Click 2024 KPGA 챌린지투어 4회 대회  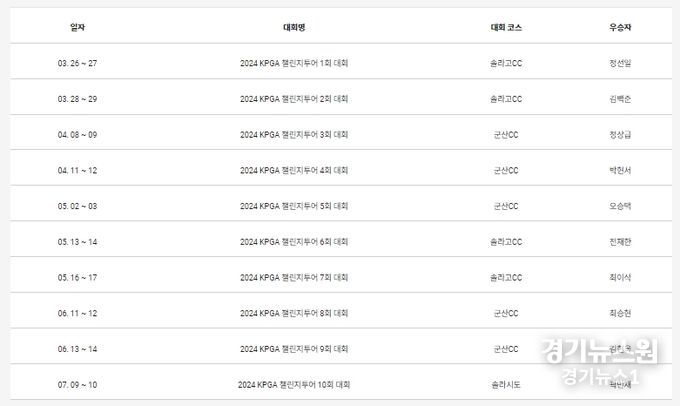pyautogui.click(x=294, y=170)
